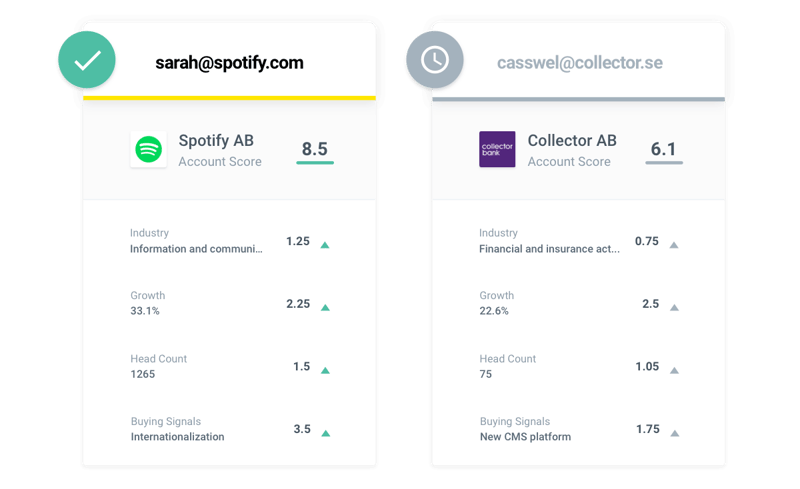
Task: Select the casswel@collector.se card header
Action: [x=580, y=63]
